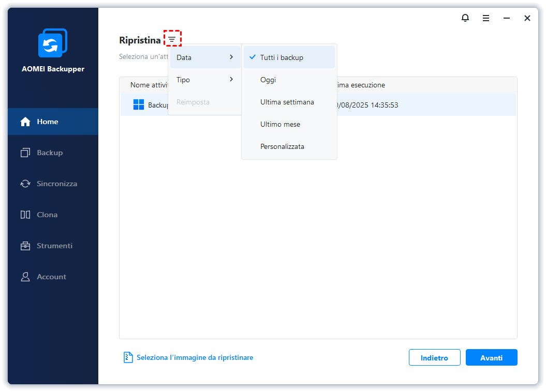Expand the Tipo submenu arrow
This screenshot has width=546, height=392.
[x=231, y=79]
